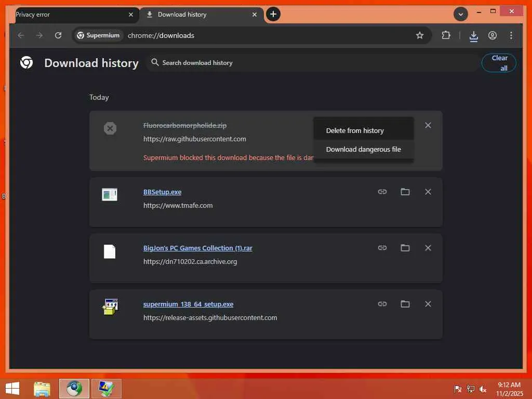The height and width of the screenshot is (399, 532).
Task: Select the Download history tab
Action: 202,15
